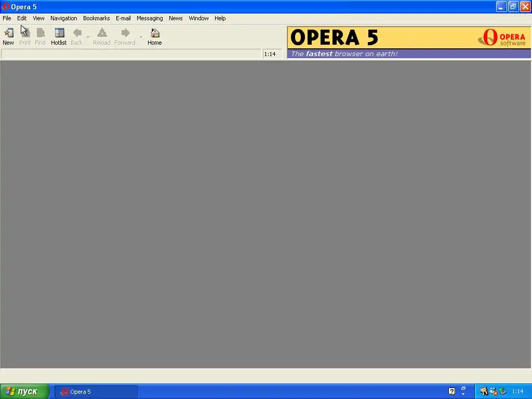Select the Opera 5 taskbar button
The image size is (532, 399).
pyautogui.click(x=96, y=392)
